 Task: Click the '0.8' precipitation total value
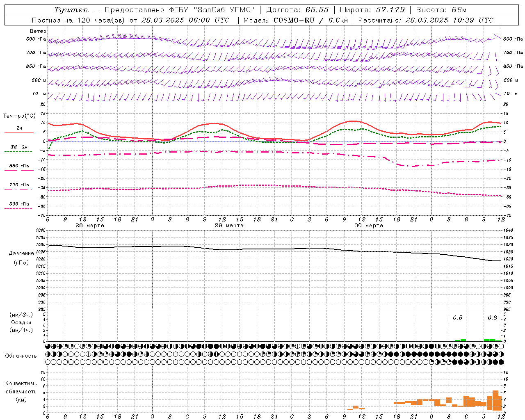pyautogui.click(x=492, y=317)
